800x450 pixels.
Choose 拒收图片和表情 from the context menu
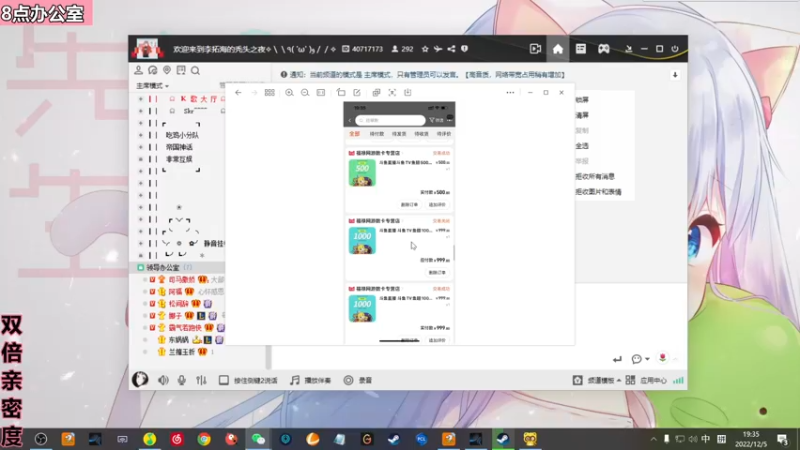point(598,192)
